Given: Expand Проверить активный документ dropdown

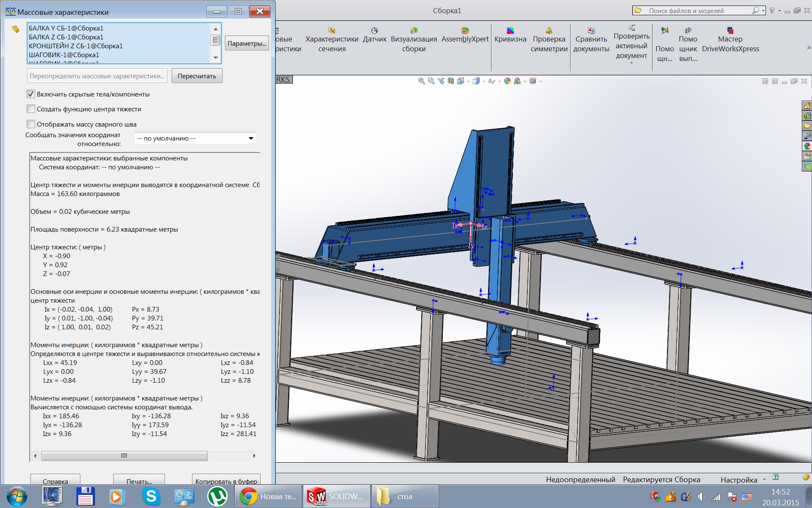Looking at the screenshot, I should (631, 63).
